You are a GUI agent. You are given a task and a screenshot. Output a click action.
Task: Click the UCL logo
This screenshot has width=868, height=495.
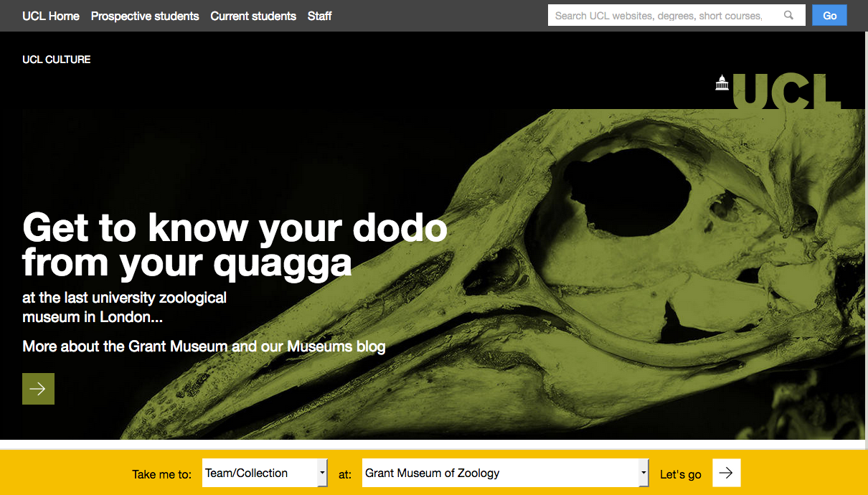(778, 91)
